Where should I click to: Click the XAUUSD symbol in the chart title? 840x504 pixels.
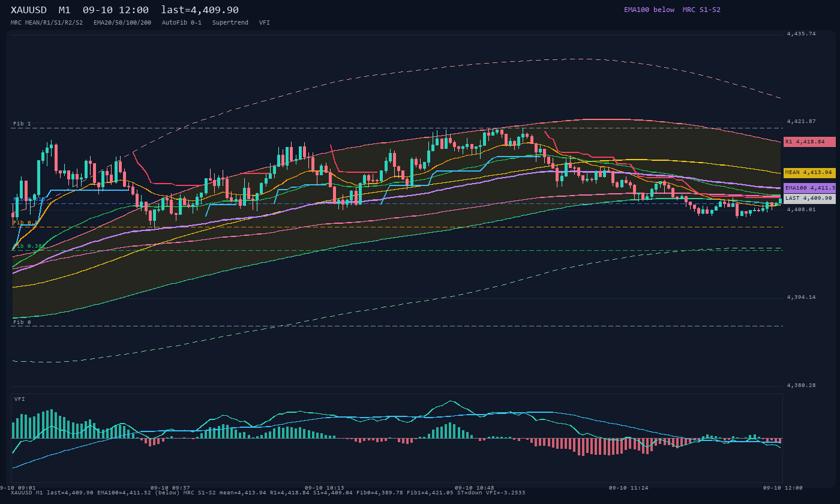click(29, 10)
